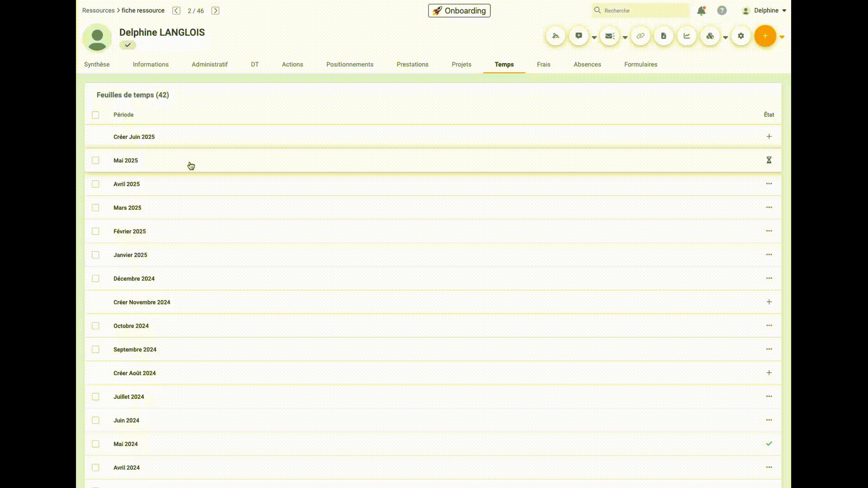This screenshot has width=868, height=488.
Task: Click the mail send icon button
Action: tap(610, 36)
